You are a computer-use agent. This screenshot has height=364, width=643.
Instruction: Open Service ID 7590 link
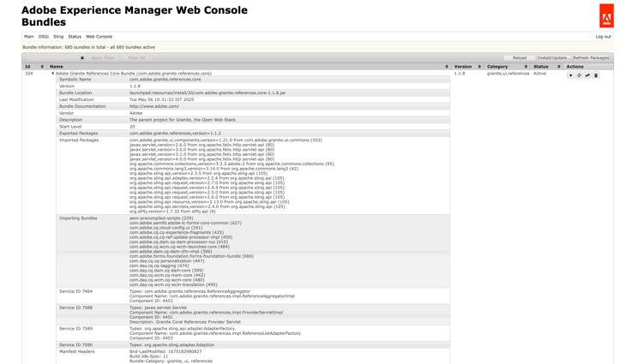coord(75,345)
